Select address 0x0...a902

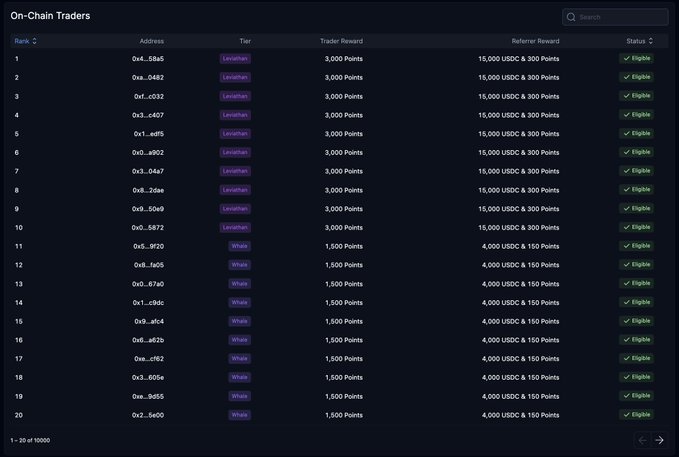(x=148, y=152)
